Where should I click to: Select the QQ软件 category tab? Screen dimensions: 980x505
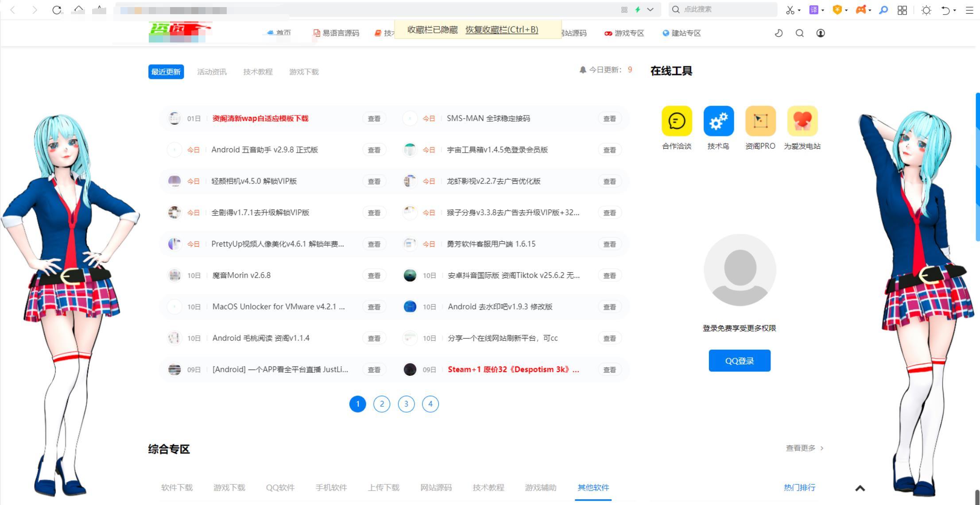pyautogui.click(x=280, y=487)
